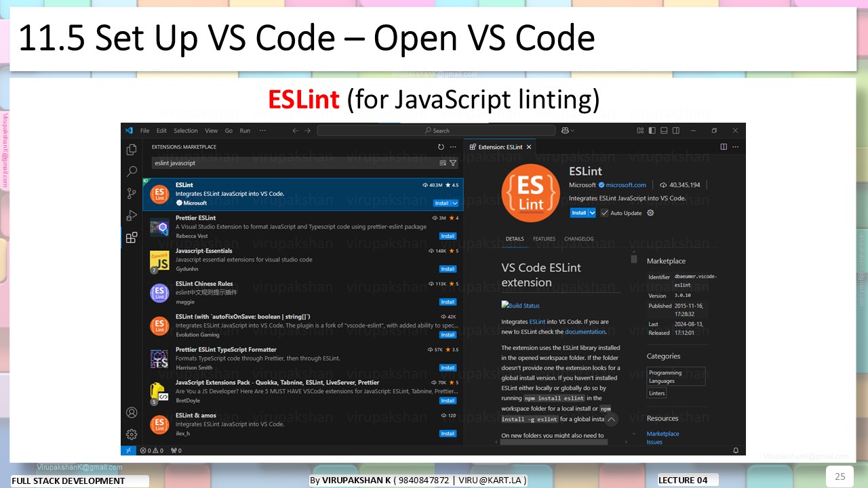Toggle the secondary side bar visibility
This screenshot has width=868, height=488.
(676, 130)
